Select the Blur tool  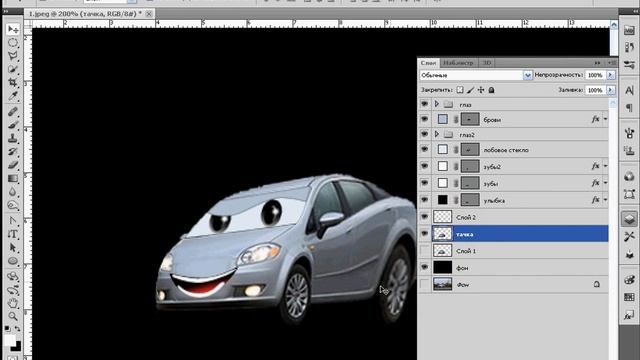(x=13, y=192)
